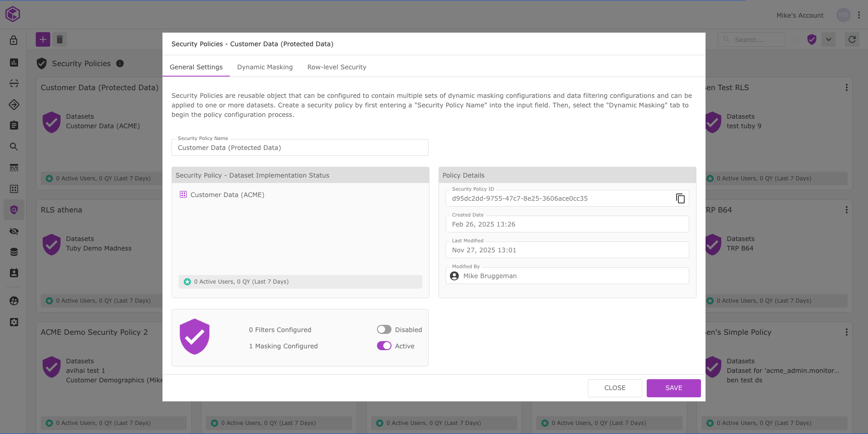The height and width of the screenshot is (434, 868).
Task: Click the 1 Masking Configured text
Action: 283,346
